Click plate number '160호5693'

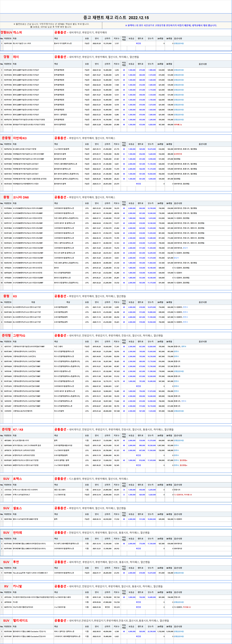point(8,465)
